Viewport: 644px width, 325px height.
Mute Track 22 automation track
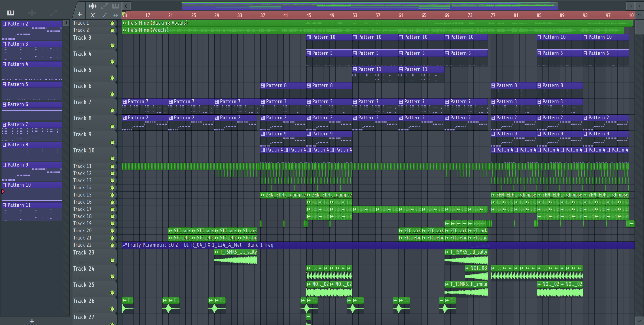(x=112, y=245)
